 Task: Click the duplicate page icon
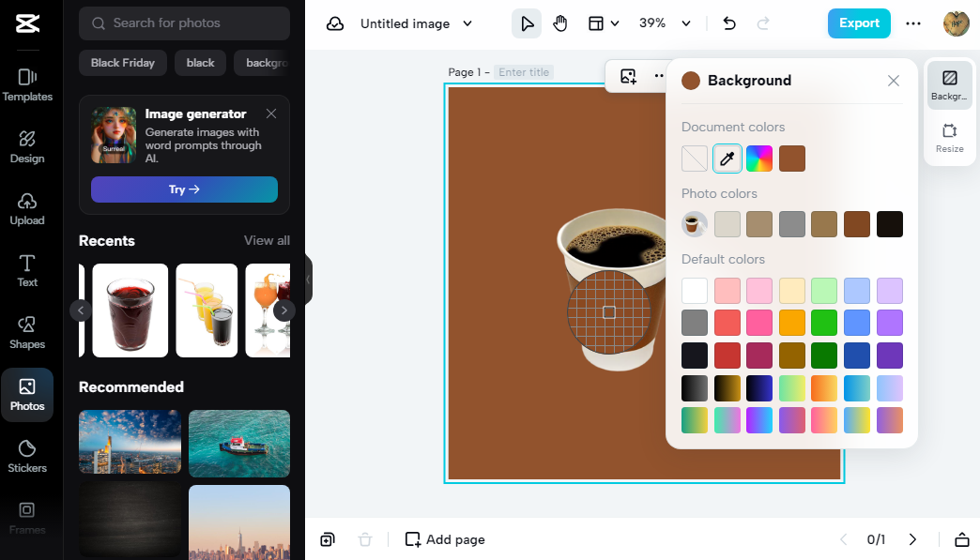click(328, 540)
